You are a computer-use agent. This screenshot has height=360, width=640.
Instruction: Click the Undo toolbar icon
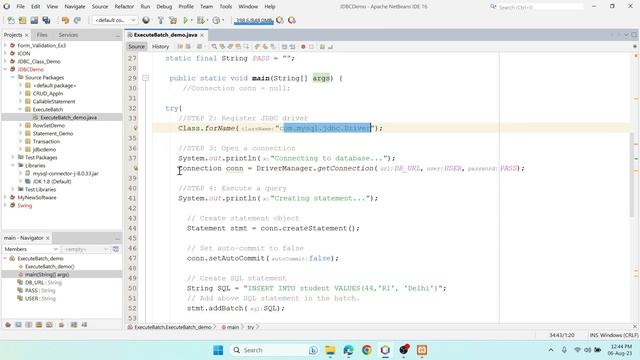click(x=65, y=20)
